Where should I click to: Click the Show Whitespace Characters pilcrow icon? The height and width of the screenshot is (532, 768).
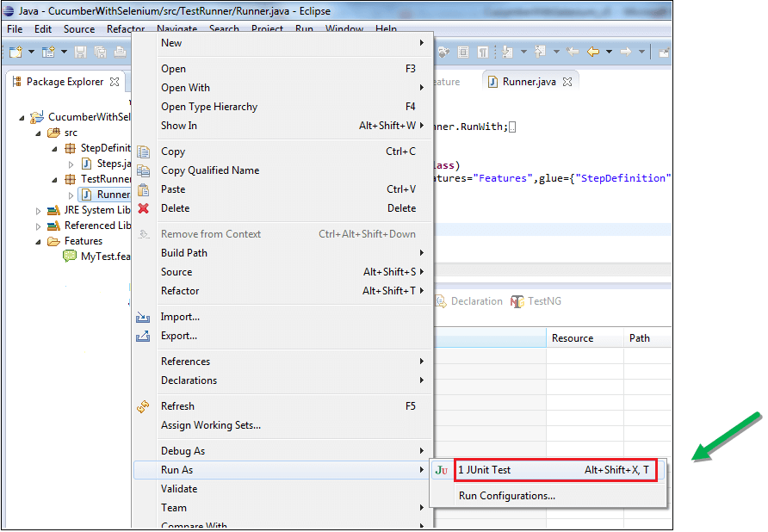[483, 52]
